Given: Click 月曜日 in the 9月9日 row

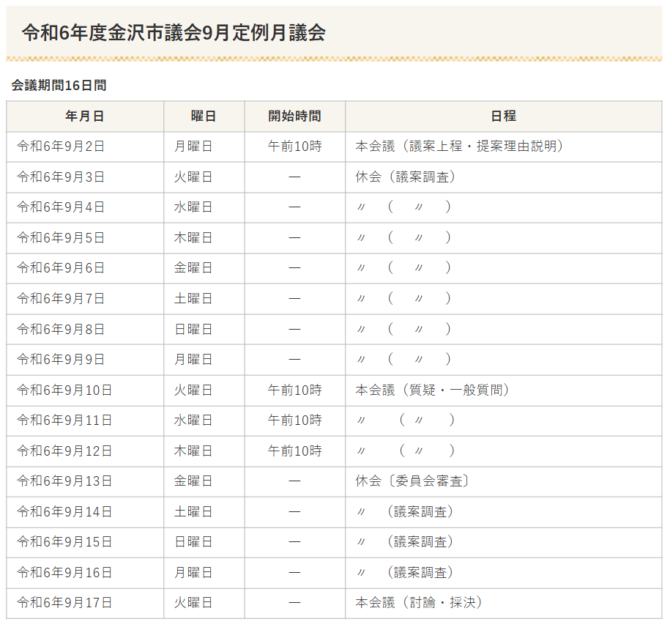Looking at the screenshot, I should point(204,359).
